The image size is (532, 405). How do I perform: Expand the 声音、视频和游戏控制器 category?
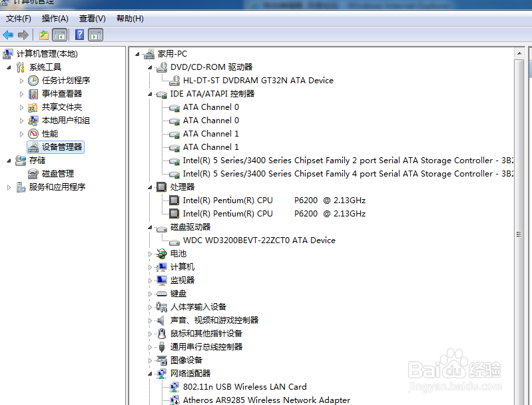150,320
